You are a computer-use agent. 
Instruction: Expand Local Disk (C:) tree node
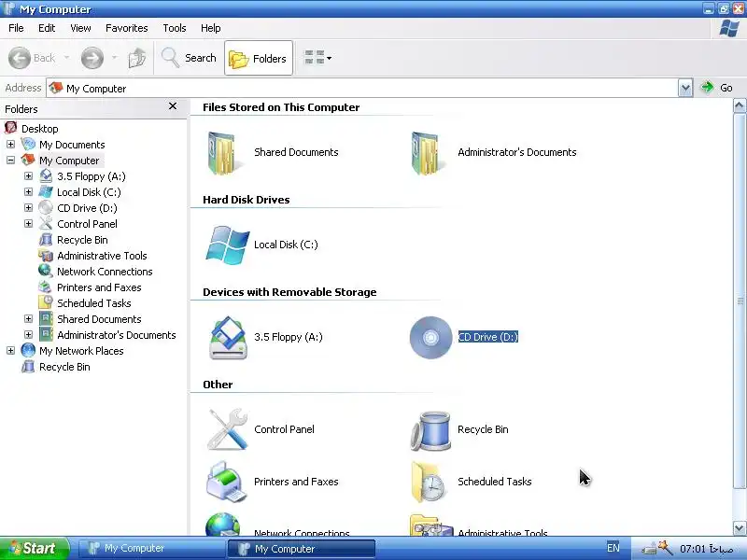(x=28, y=192)
